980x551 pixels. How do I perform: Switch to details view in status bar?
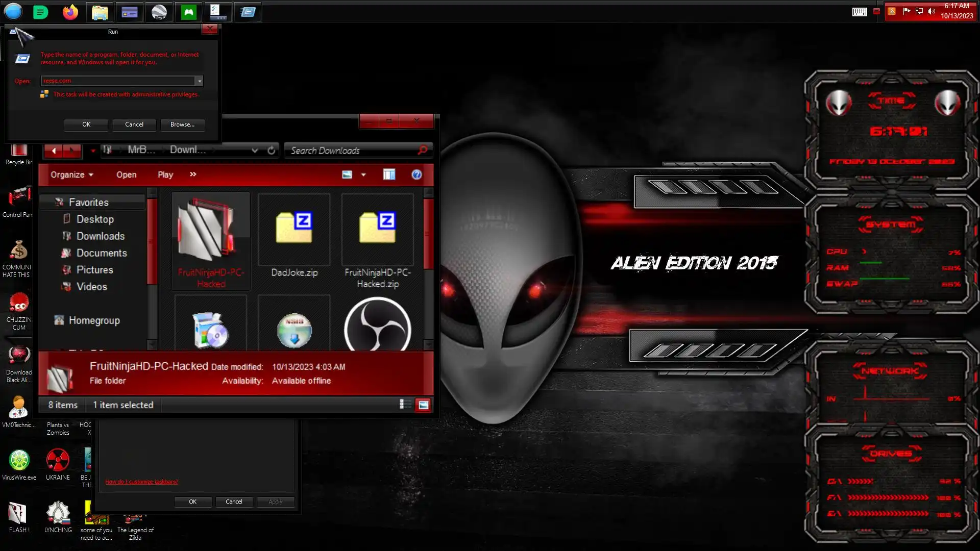tap(405, 405)
